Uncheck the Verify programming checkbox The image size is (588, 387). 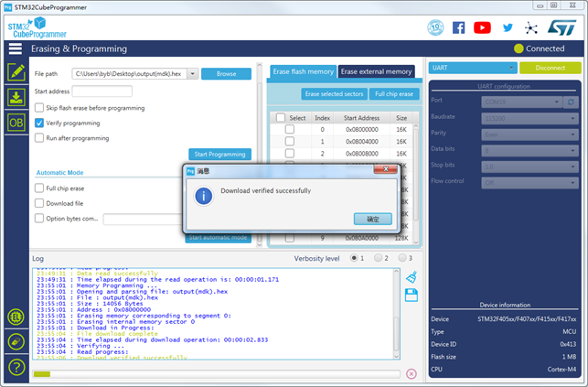(39, 123)
